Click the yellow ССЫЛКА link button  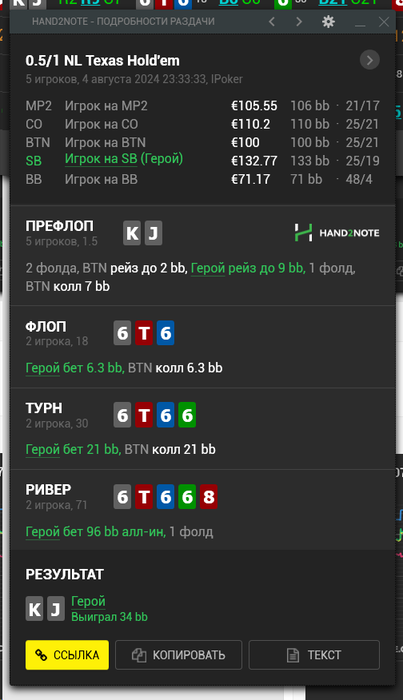pos(67,655)
